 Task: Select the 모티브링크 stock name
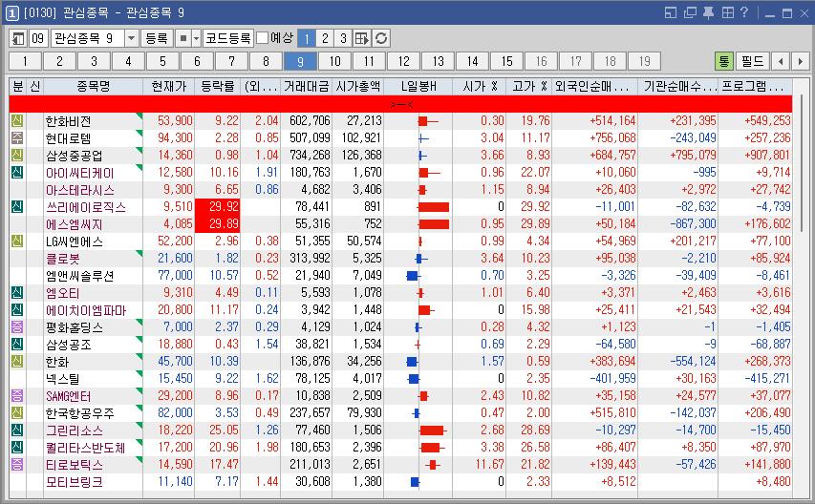(75, 482)
